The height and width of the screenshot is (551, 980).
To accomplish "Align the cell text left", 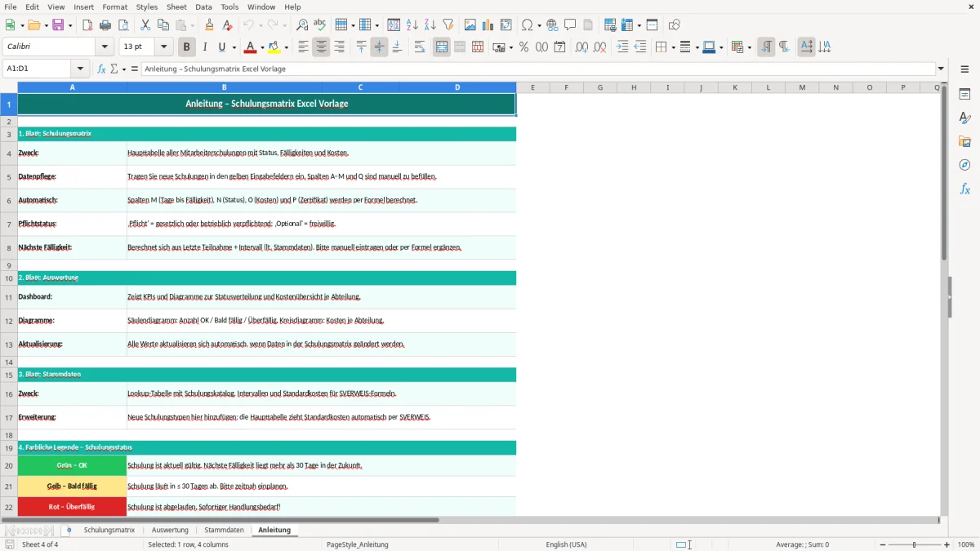I will [x=303, y=47].
